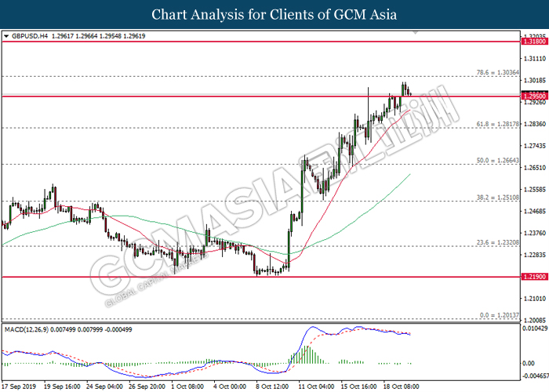Click the MACD 0.010429 scale value
The width and height of the screenshot is (549, 392).
[x=535, y=328]
